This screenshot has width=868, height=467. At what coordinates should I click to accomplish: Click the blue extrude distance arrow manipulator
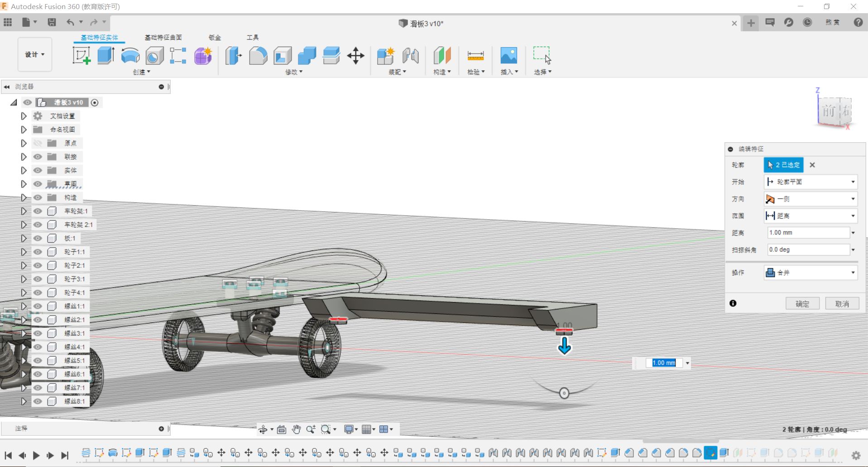coord(564,346)
